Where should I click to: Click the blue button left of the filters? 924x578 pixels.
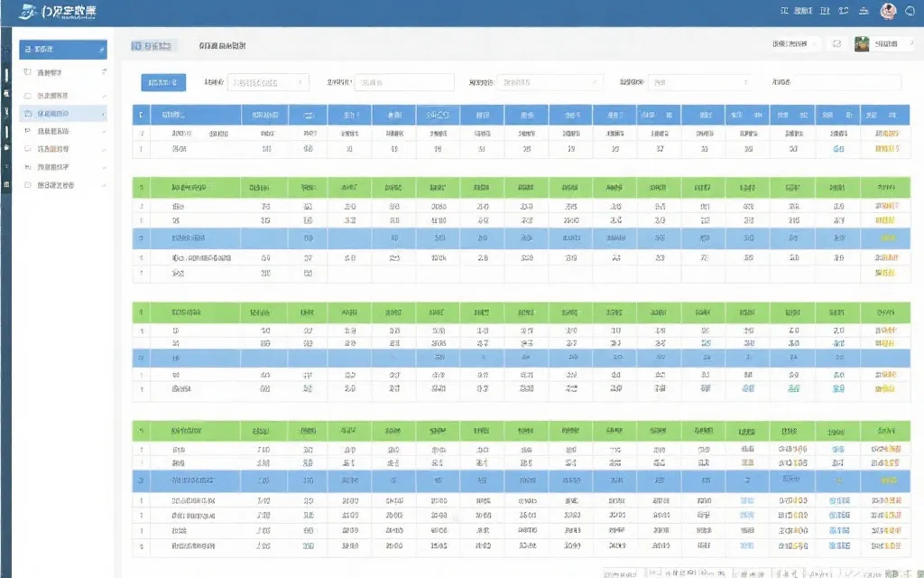click(x=163, y=82)
